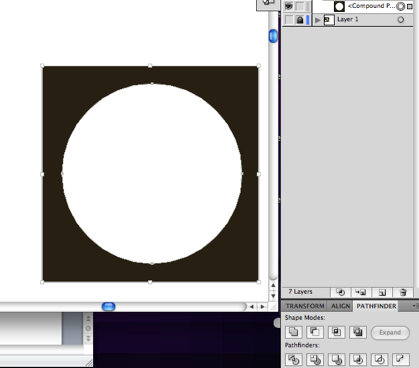Expand Layer 1 with disclosure triangle
This screenshot has height=368, width=419.
click(x=317, y=20)
